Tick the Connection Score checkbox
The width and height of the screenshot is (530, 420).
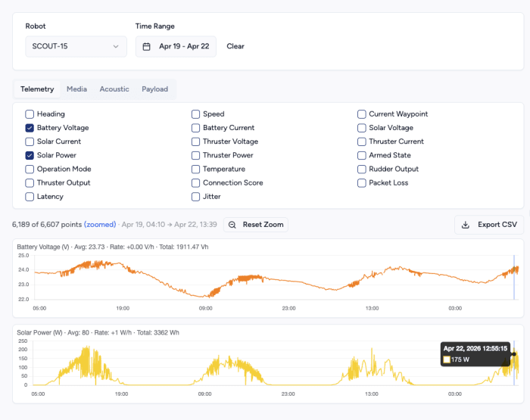click(195, 183)
